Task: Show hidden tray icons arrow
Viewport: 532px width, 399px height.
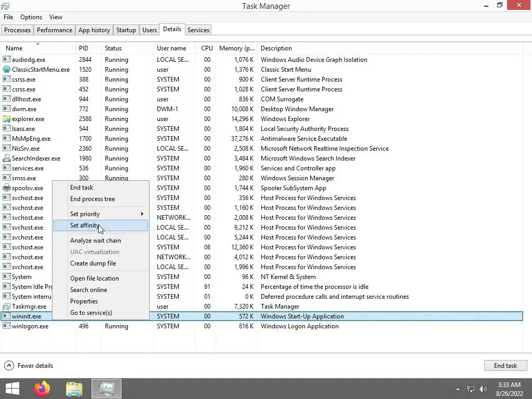Action: coord(458,389)
